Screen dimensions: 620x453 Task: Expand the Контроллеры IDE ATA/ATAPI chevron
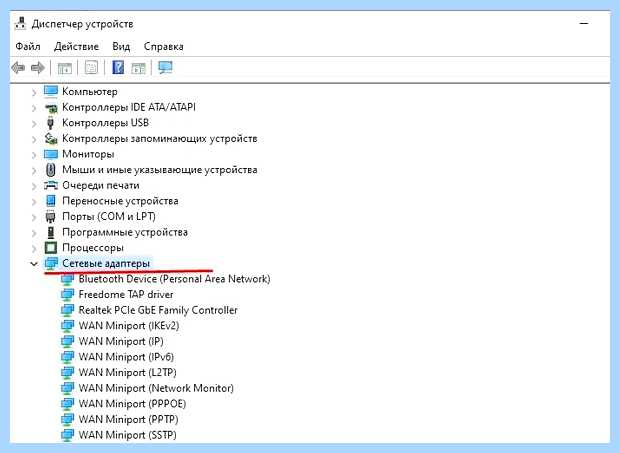(x=34, y=108)
